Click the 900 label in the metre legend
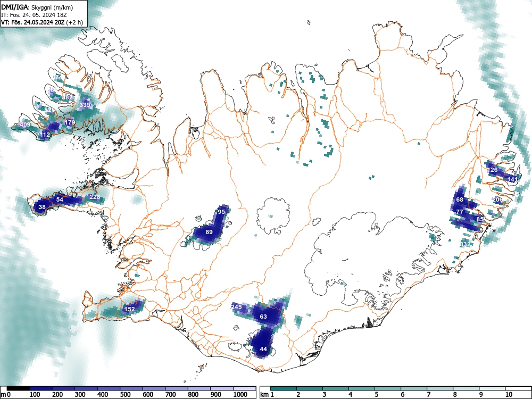Screen dimensions: 532x399 click(x=216, y=395)
